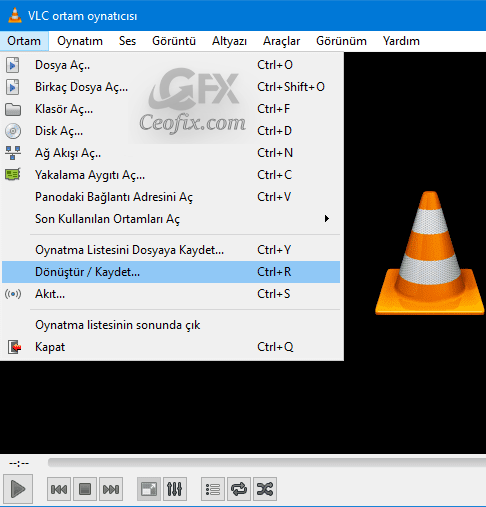Screen dimensions: 486x507
Task: Click the playback seek bar
Action: (267, 462)
